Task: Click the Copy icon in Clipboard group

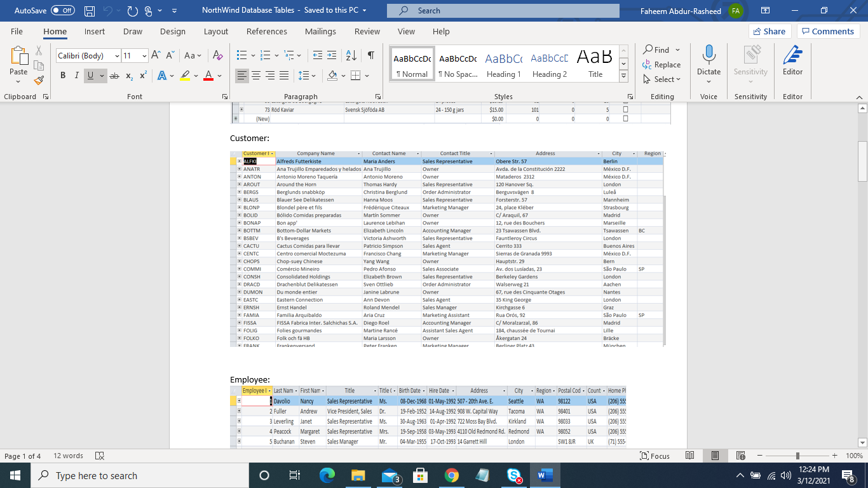Action: click(x=39, y=65)
